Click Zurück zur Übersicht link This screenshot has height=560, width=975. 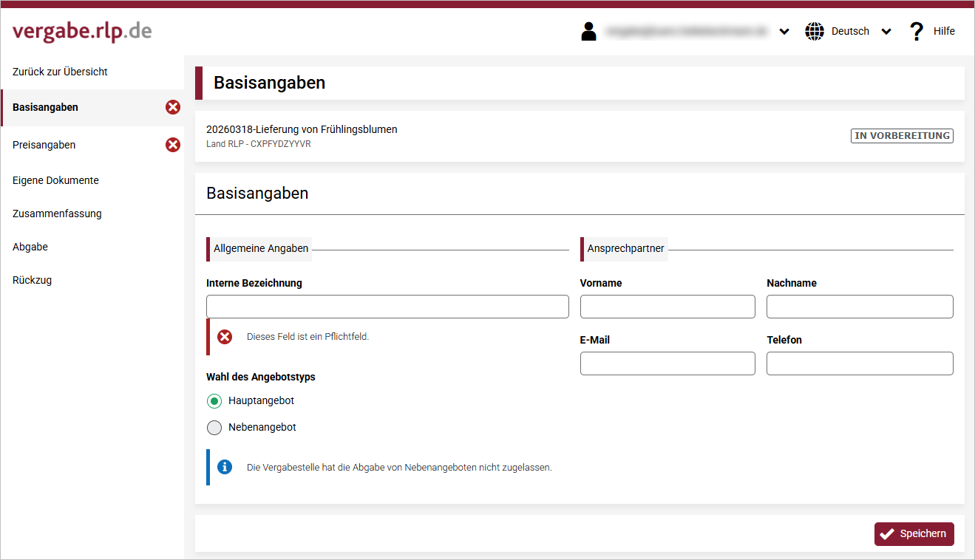(x=60, y=72)
